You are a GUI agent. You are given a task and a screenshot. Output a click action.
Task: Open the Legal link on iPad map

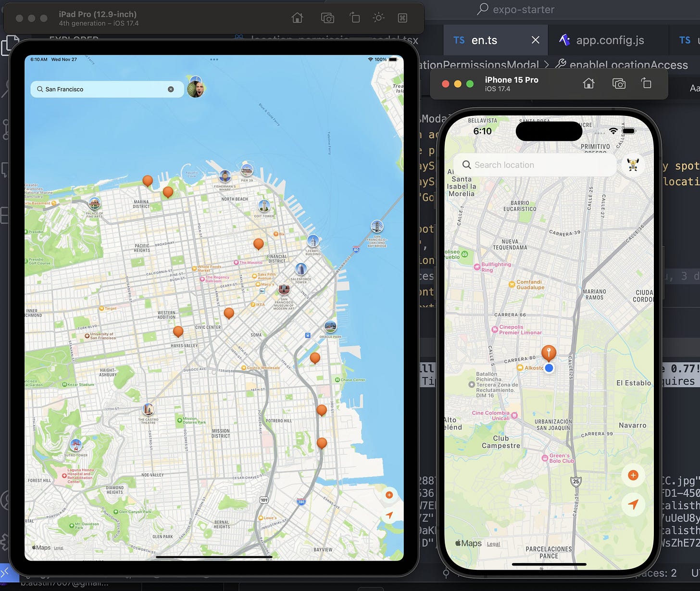(x=59, y=548)
